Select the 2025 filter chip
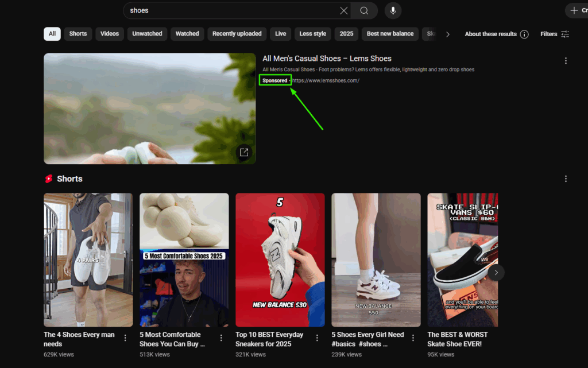588x368 pixels. pos(346,34)
